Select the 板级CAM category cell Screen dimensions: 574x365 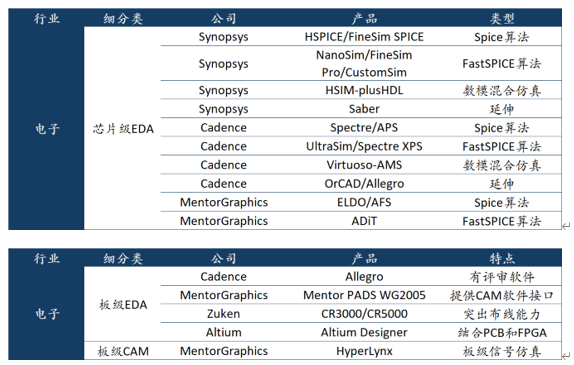pos(123,351)
